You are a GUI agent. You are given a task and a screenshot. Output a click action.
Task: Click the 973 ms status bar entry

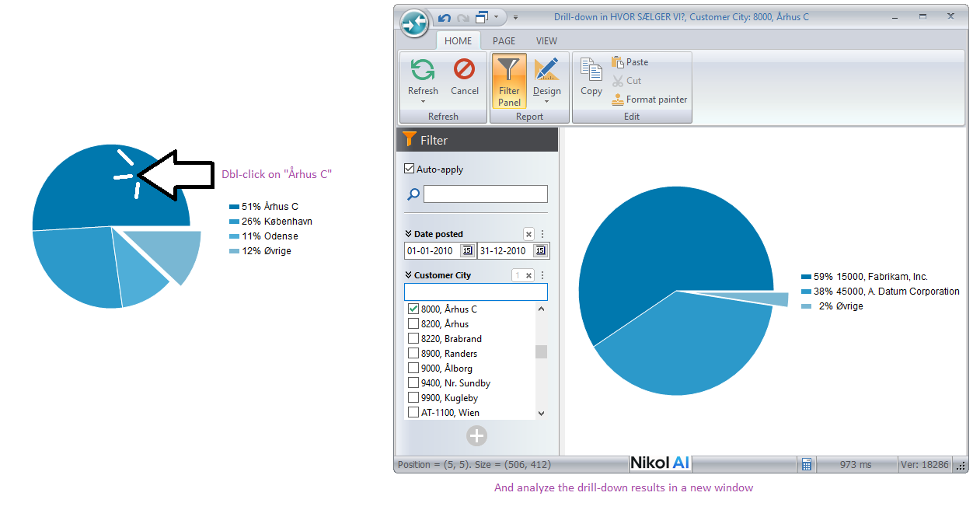[x=856, y=464]
